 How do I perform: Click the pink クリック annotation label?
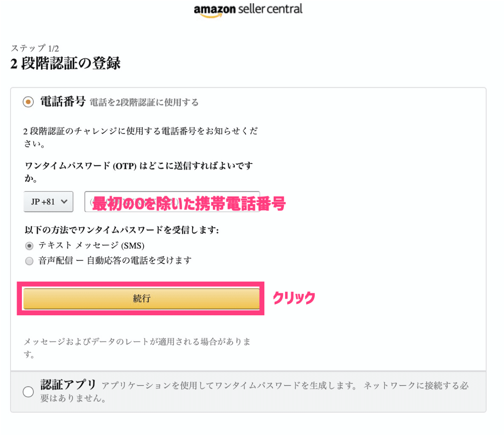coord(294,298)
